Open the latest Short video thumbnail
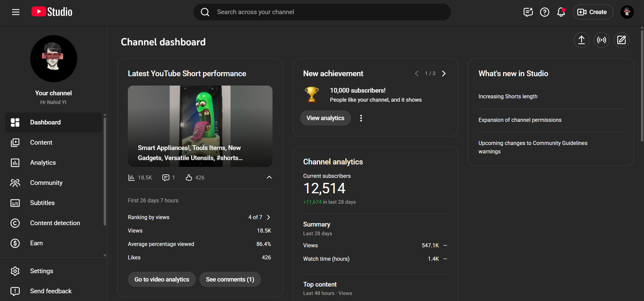Image resolution: width=644 pixels, height=301 pixels. (200, 126)
